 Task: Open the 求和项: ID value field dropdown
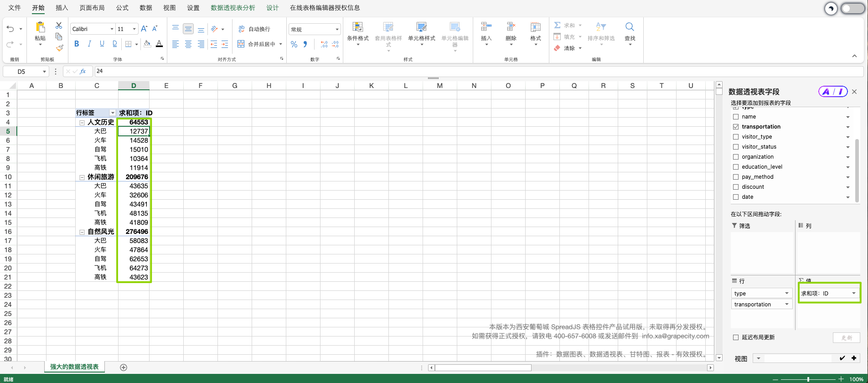(x=853, y=293)
